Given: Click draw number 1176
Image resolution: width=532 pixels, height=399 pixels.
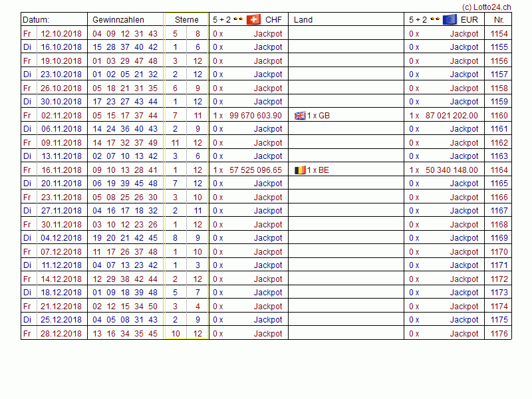Looking at the screenshot, I should point(499,334).
